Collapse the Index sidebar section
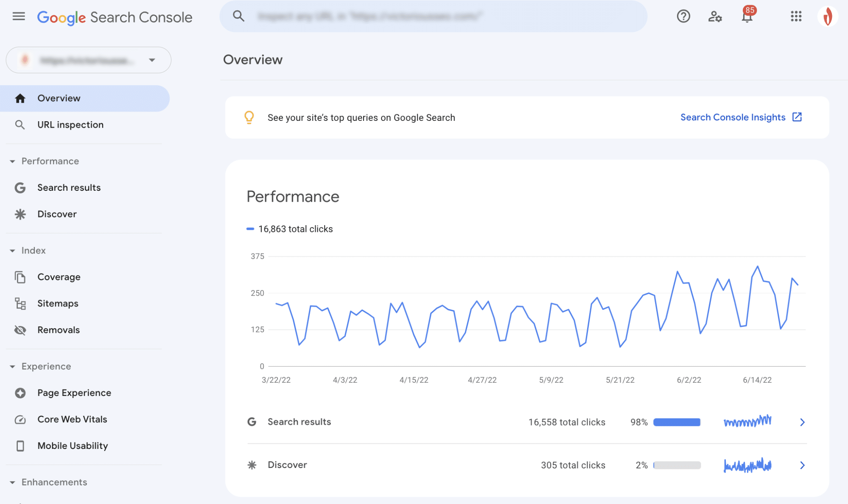The width and height of the screenshot is (848, 504). (12, 251)
